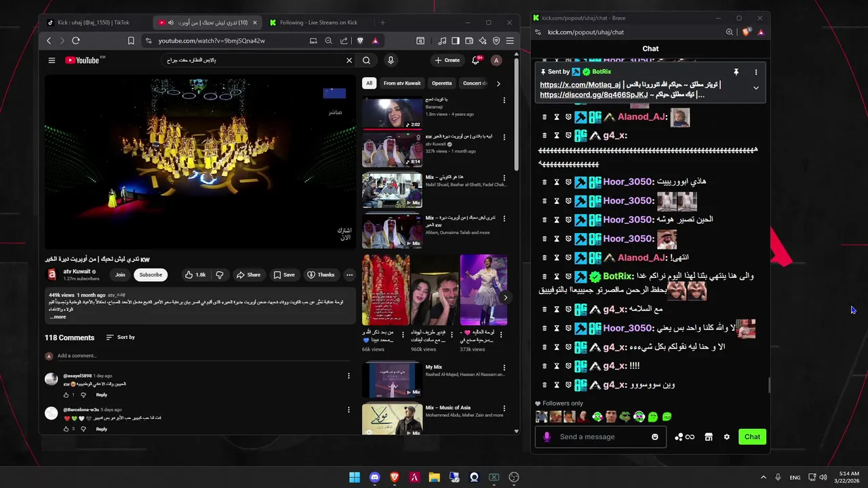Reply to the @Barcelona-w3u comment
Viewport: 868px width, 488px height.
click(x=101, y=429)
